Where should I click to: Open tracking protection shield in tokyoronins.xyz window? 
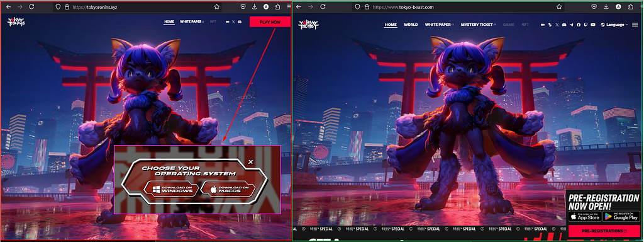(58, 7)
